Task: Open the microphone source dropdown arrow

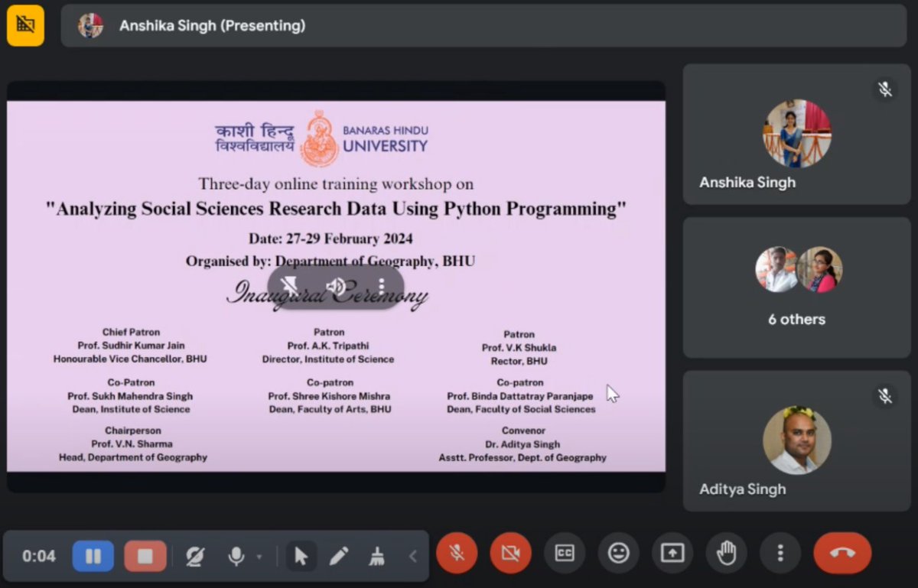Action: 259,557
